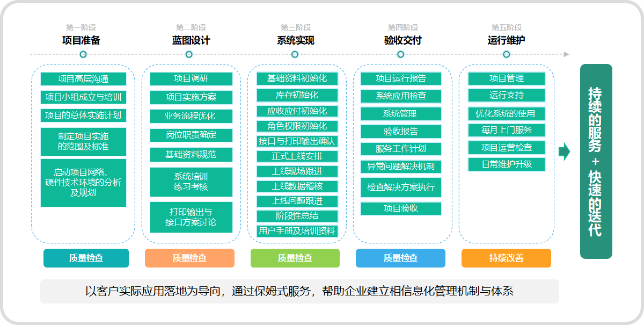Click the 基础资料规范 box
644x325 pixels.
point(191,155)
